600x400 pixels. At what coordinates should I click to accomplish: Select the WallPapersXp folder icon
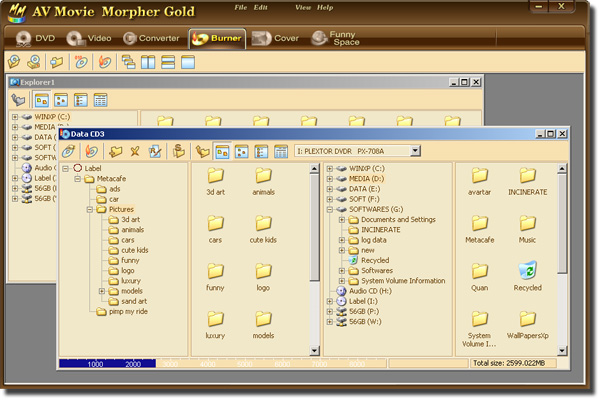click(528, 325)
